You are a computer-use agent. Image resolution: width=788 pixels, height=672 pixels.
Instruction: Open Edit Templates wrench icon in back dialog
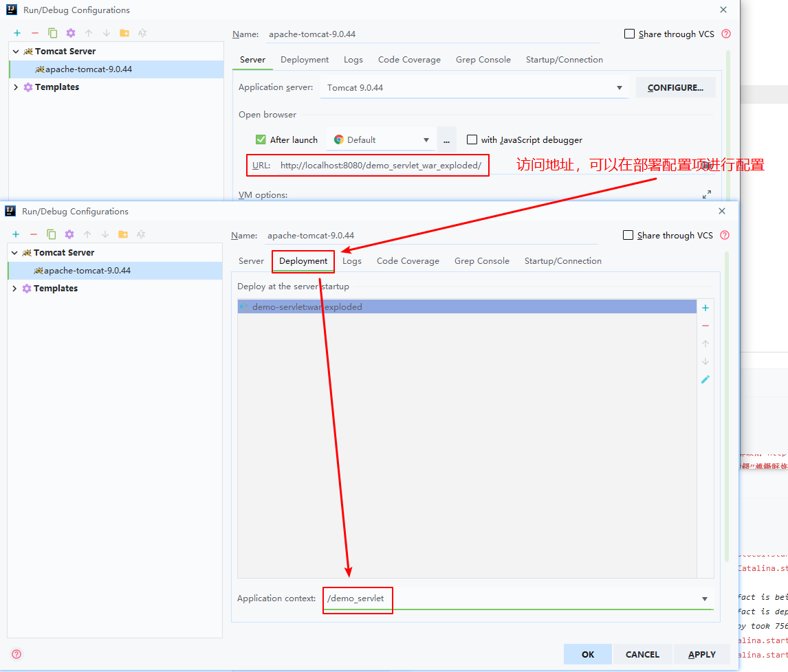pos(71,33)
